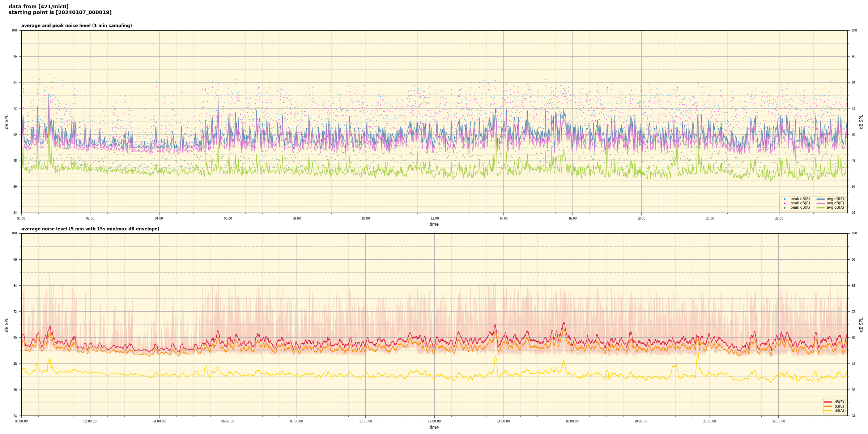
Task: Click left 'dB SPL' label of bottom chart
Action: (x=7, y=324)
